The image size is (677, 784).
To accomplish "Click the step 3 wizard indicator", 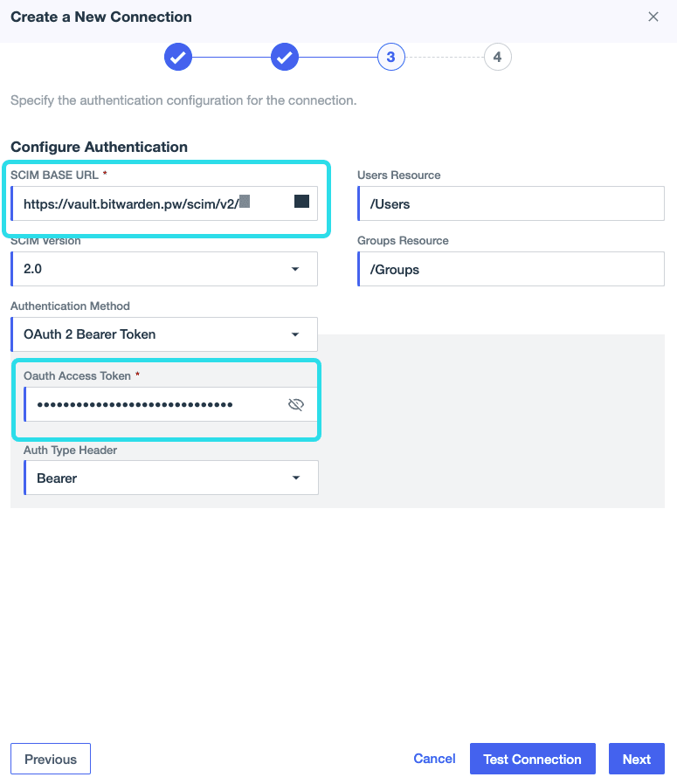I will (x=390, y=57).
